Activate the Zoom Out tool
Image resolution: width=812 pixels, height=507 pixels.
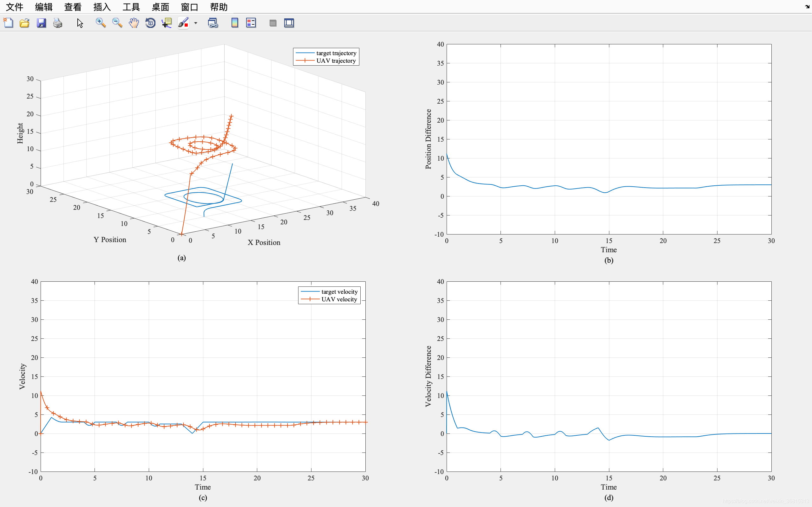[x=117, y=23]
